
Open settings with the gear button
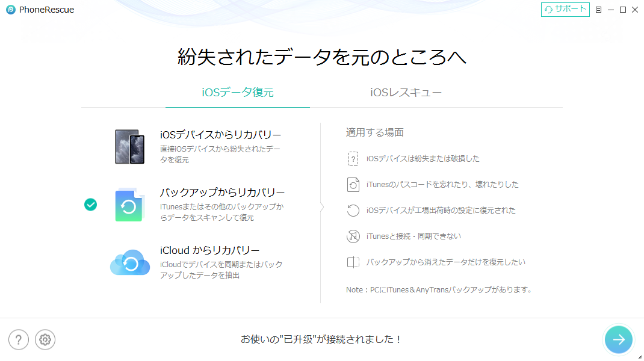pyautogui.click(x=45, y=340)
